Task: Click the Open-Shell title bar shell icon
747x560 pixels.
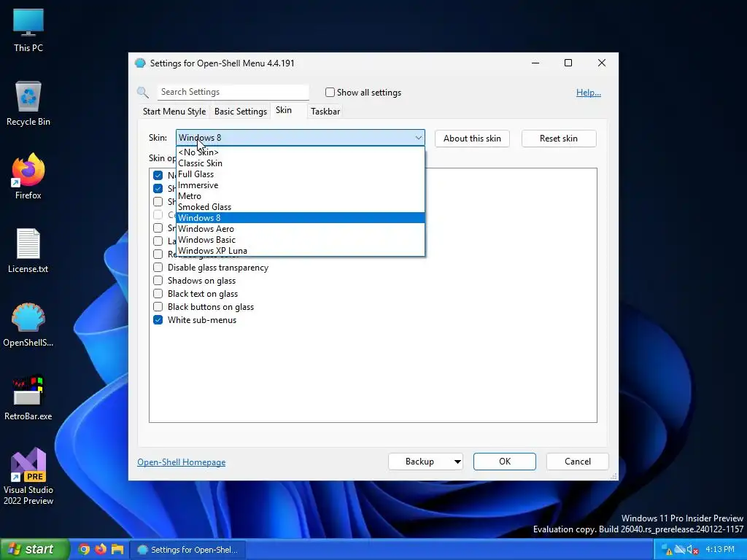Action: [140, 63]
